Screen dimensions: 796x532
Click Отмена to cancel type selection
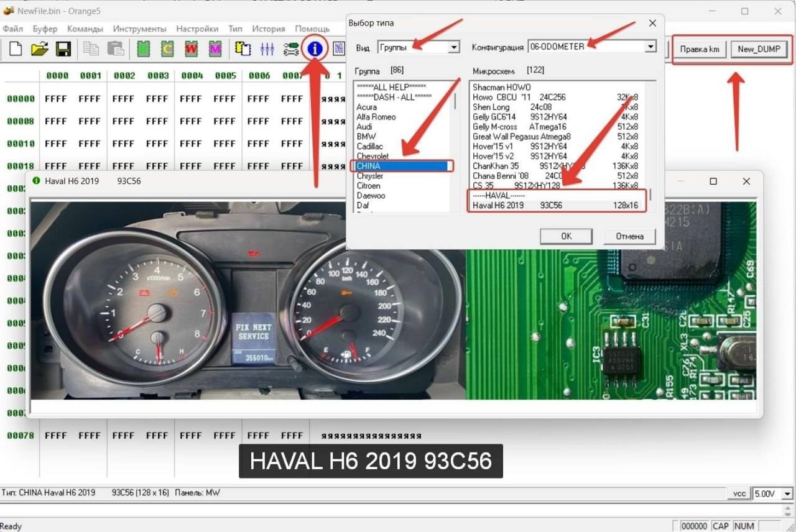click(629, 236)
